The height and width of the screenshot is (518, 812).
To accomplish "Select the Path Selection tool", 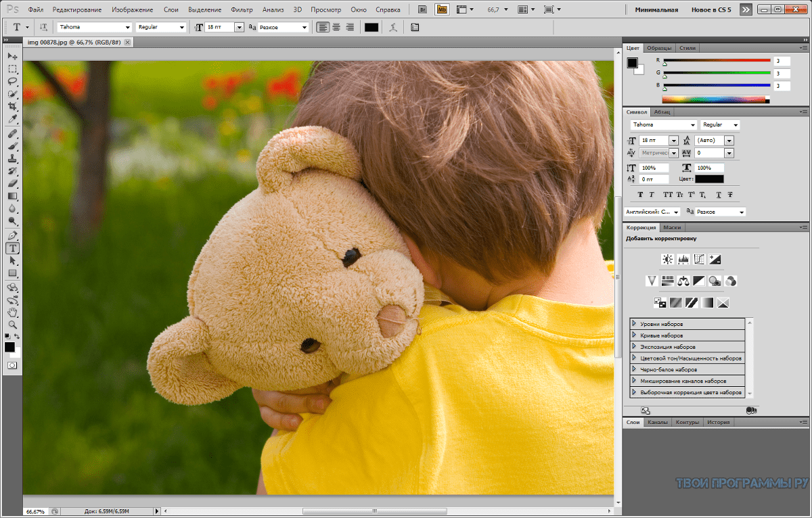I will pyautogui.click(x=12, y=261).
